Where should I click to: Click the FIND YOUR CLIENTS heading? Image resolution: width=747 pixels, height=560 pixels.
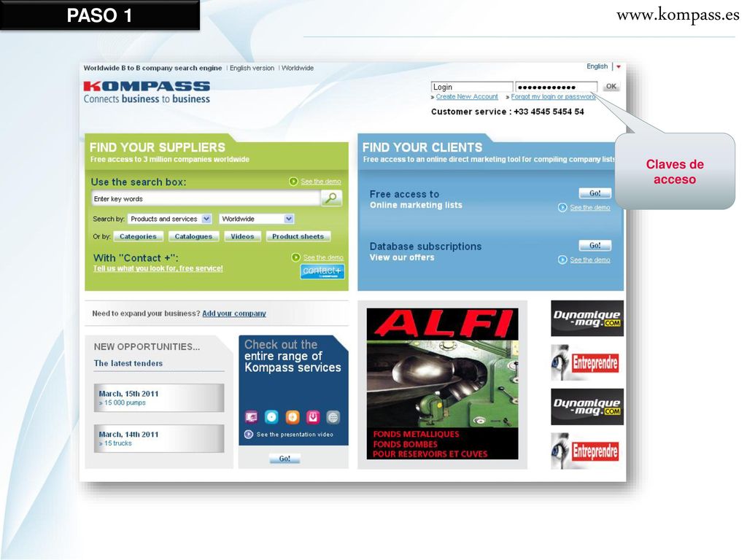[422, 147]
